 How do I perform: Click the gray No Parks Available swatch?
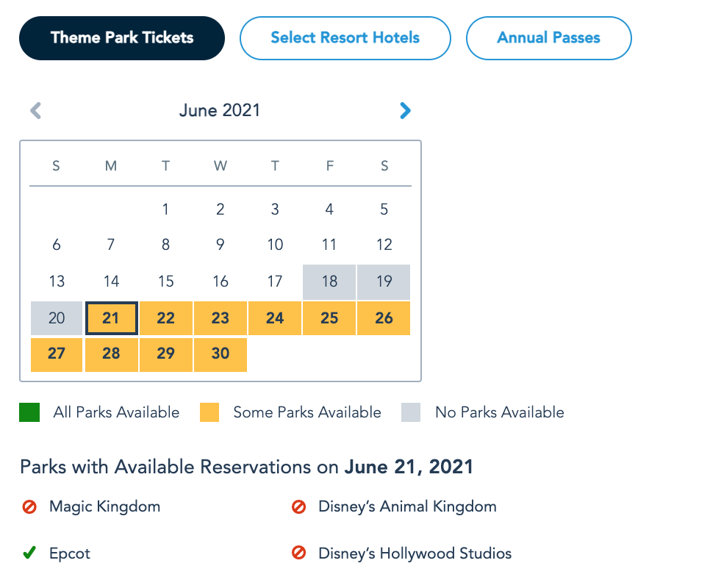pyautogui.click(x=411, y=413)
